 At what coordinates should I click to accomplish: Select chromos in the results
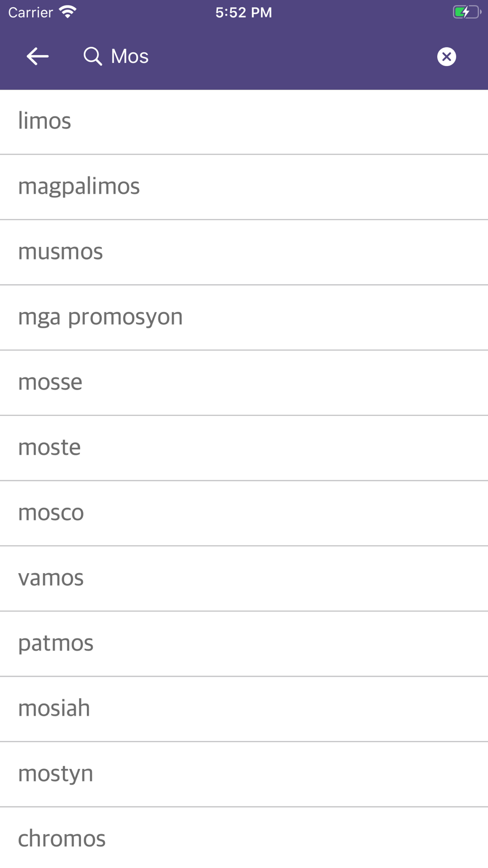pos(244,838)
